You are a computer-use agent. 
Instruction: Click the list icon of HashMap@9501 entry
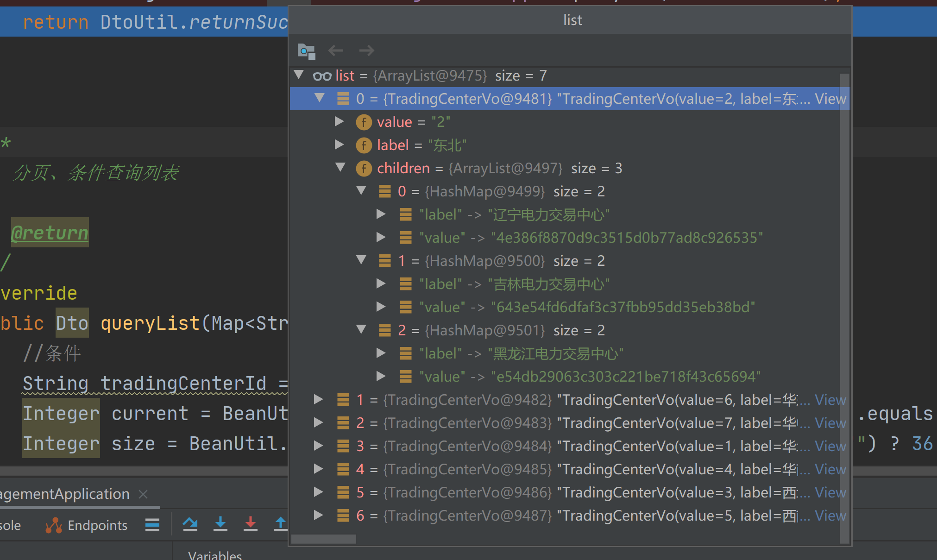tap(384, 330)
